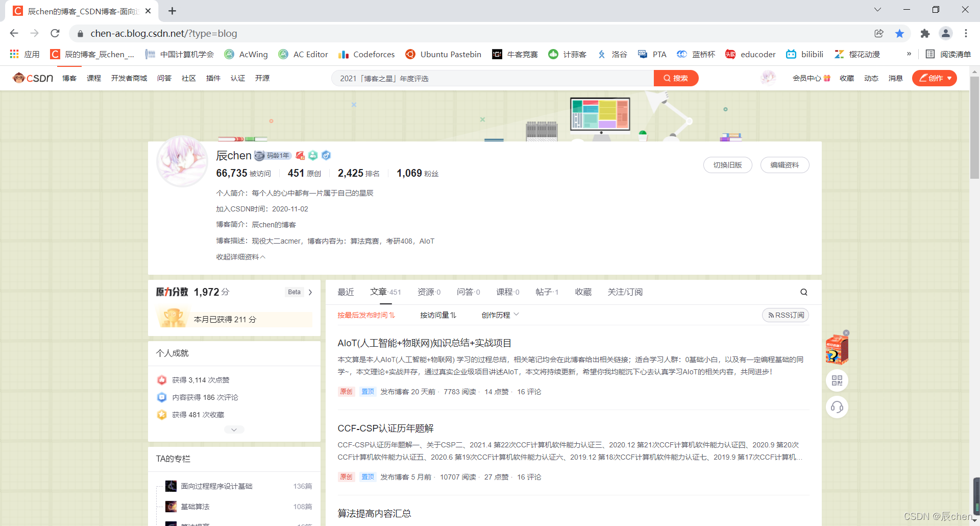The image size is (980, 526).
Task: Bookmark page with the star icon
Action: pyautogui.click(x=899, y=33)
